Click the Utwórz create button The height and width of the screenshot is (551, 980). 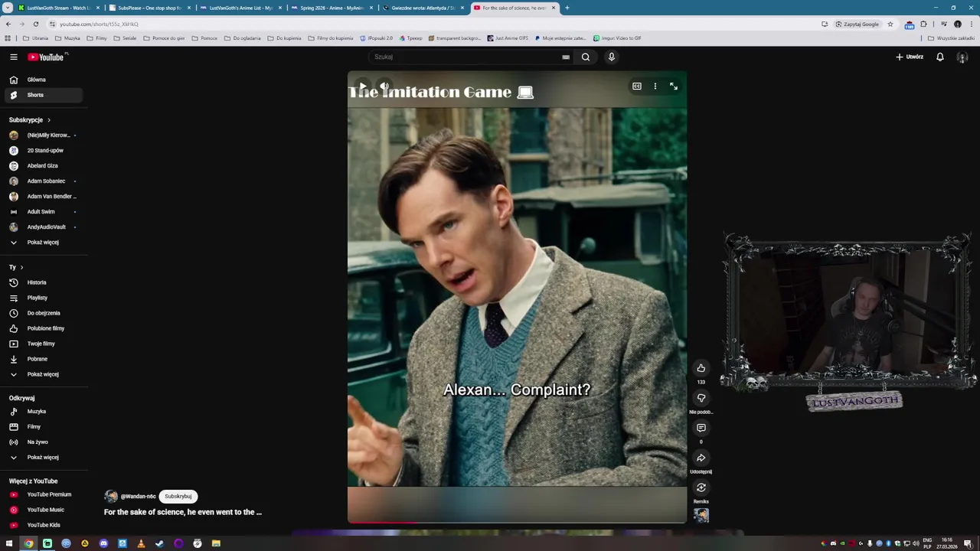click(910, 57)
